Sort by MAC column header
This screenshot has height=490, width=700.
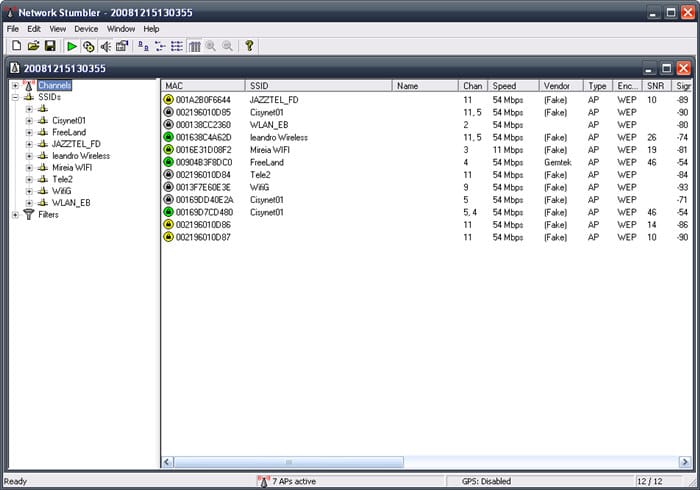click(203, 86)
